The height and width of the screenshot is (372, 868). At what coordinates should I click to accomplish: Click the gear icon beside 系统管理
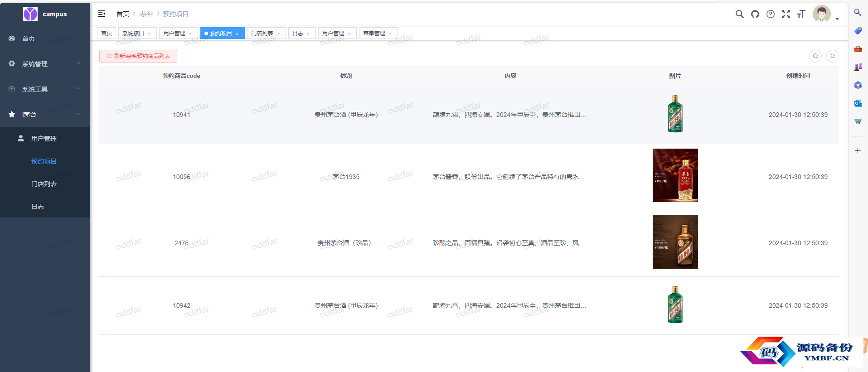(12, 64)
